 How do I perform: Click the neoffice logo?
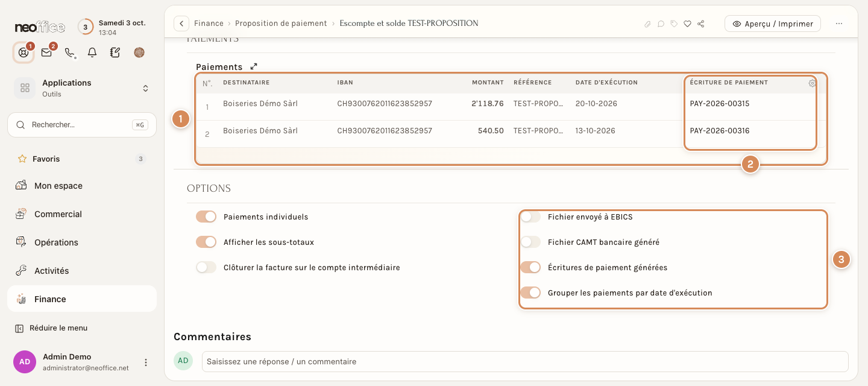(x=40, y=27)
